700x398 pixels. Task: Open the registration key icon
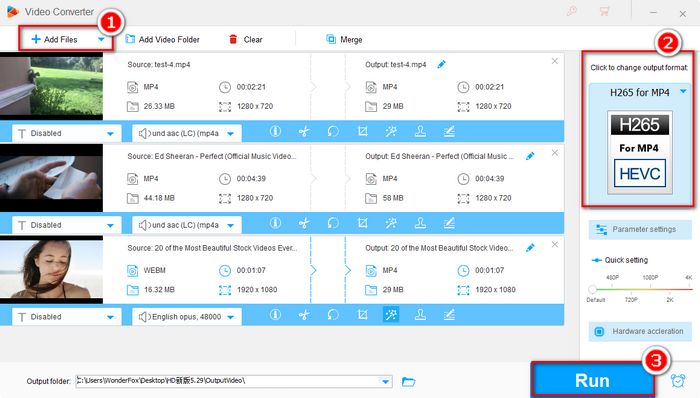pyautogui.click(x=572, y=11)
